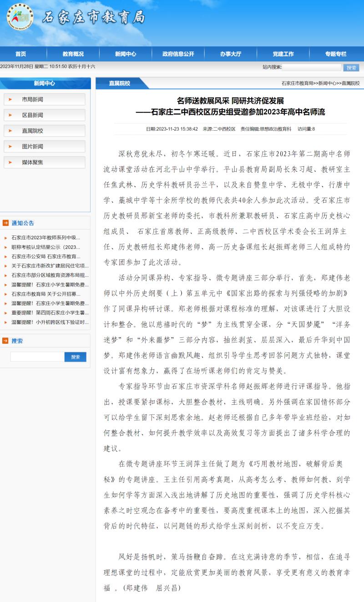Click the 站内搜索 input field

(312, 67)
